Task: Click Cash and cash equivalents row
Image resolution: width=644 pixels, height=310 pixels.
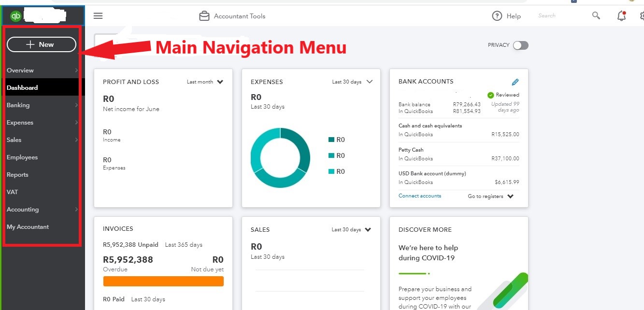Action: [459, 130]
